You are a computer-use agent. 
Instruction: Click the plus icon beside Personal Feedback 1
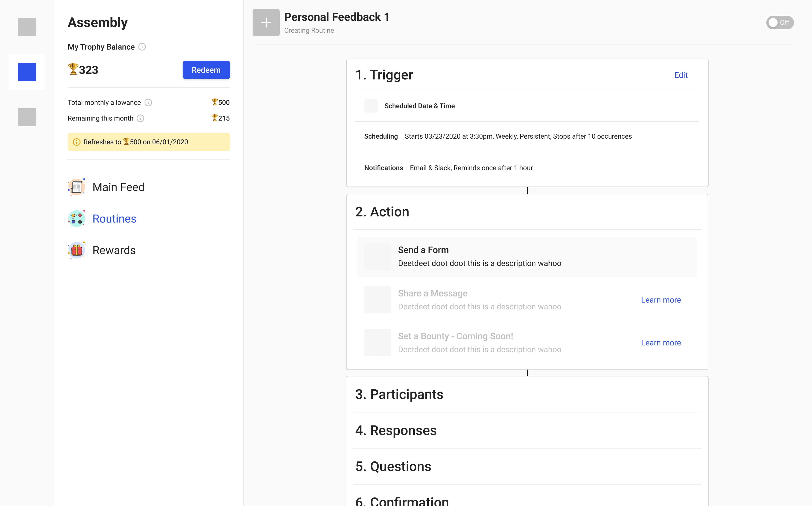[266, 22]
